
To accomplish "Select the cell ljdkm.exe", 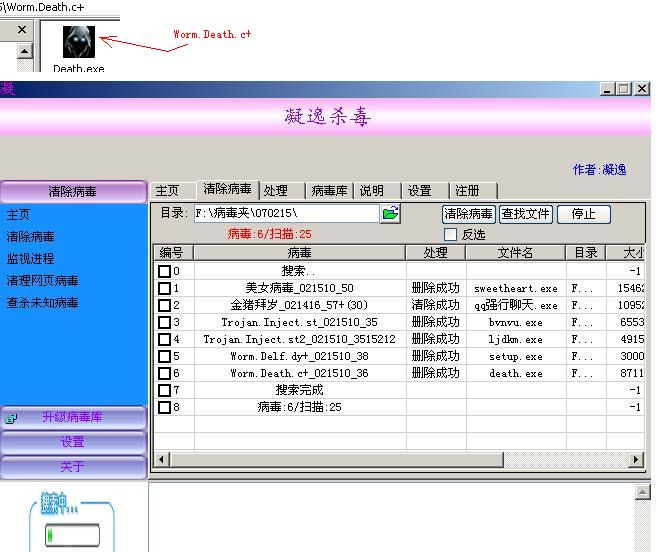I will [x=516, y=339].
